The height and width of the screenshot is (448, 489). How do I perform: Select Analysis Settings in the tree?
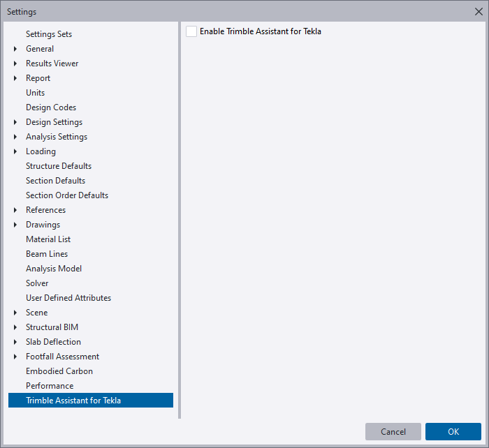pos(57,137)
